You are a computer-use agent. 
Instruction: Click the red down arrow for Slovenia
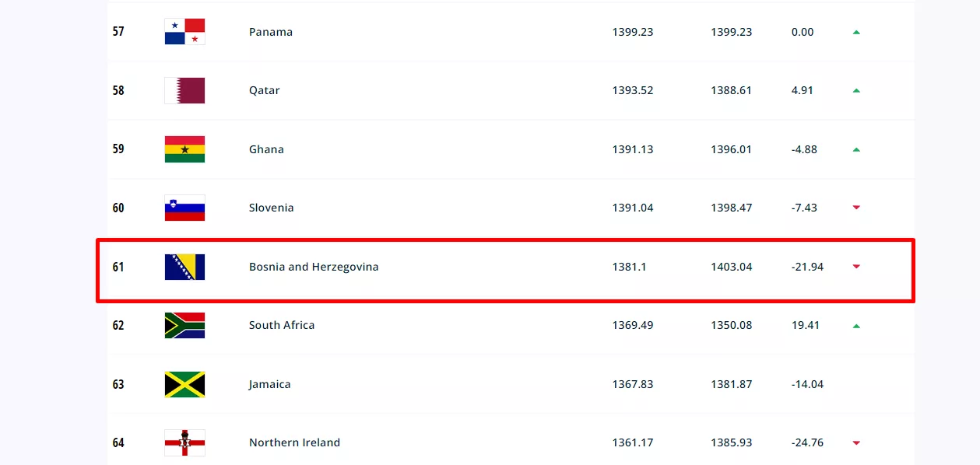tap(856, 208)
